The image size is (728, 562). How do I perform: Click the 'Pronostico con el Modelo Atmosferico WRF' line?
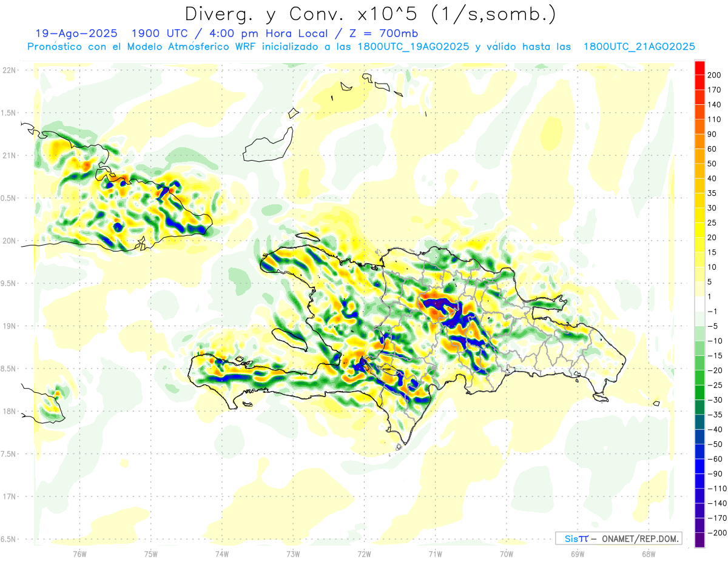pos(141,46)
